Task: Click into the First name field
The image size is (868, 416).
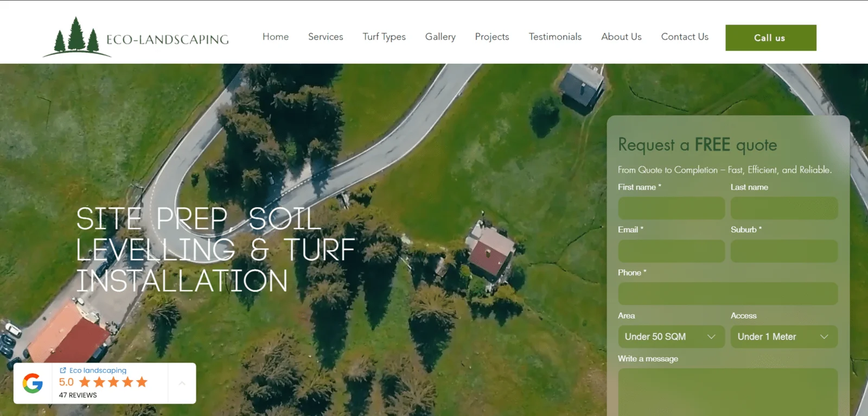Action: point(671,209)
